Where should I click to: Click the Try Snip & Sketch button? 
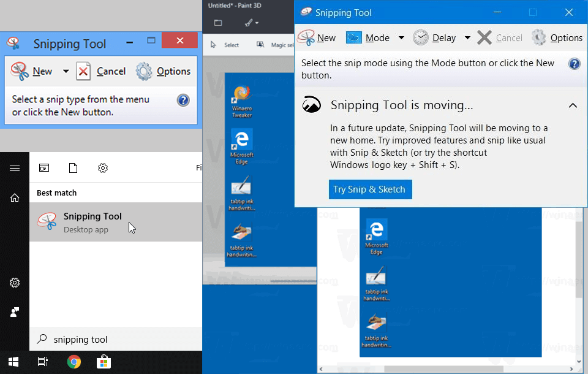(370, 189)
